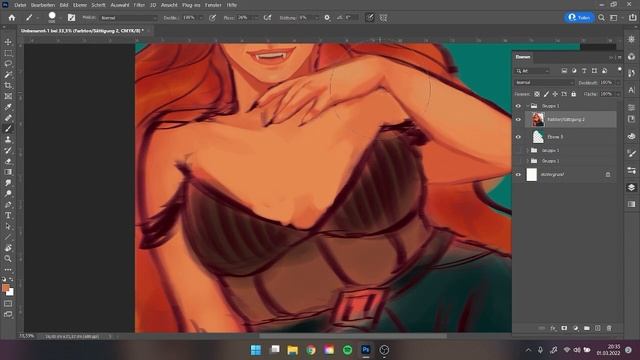Open the Fenster menu

click(x=213, y=5)
